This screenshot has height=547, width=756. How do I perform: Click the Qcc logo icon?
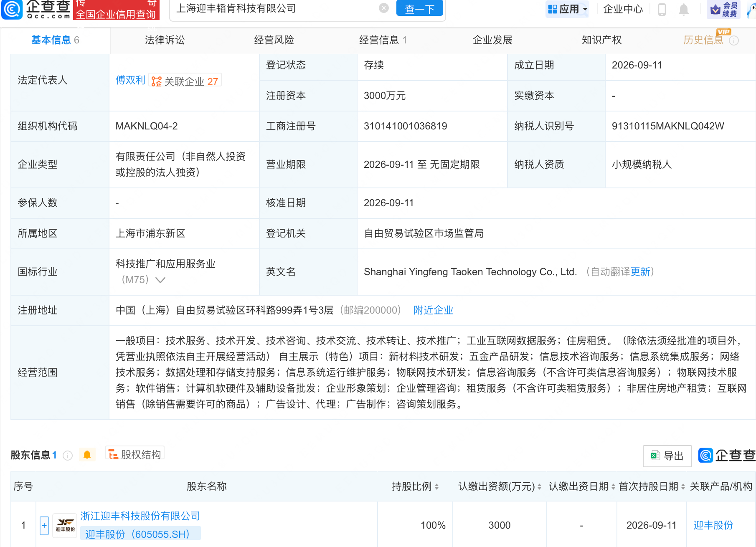click(x=12, y=9)
